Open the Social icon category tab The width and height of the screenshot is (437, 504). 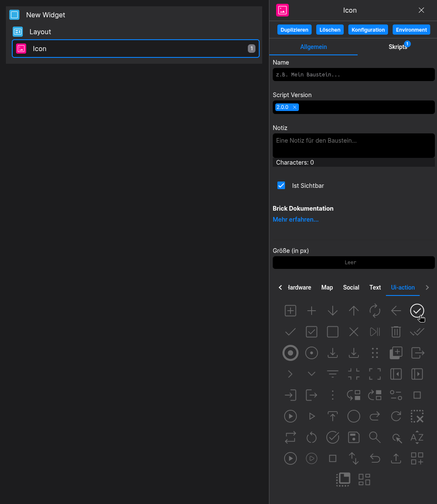351,287
